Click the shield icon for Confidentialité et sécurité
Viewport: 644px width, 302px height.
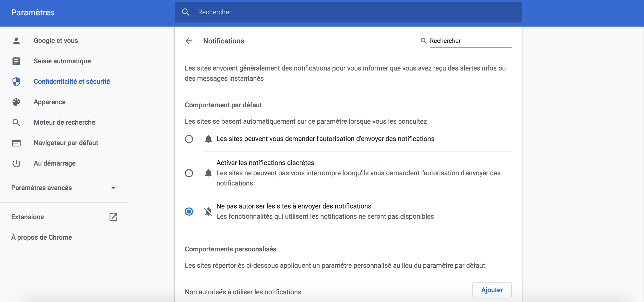point(16,82)
